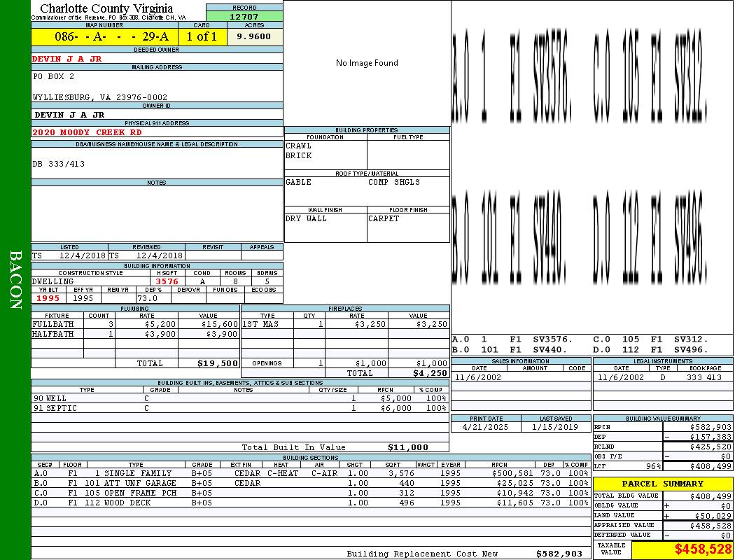Select the yellow map number 086-A-29-A field
Image resolution: width=735 pixels, height=560 pixels.
click(104, 36)
